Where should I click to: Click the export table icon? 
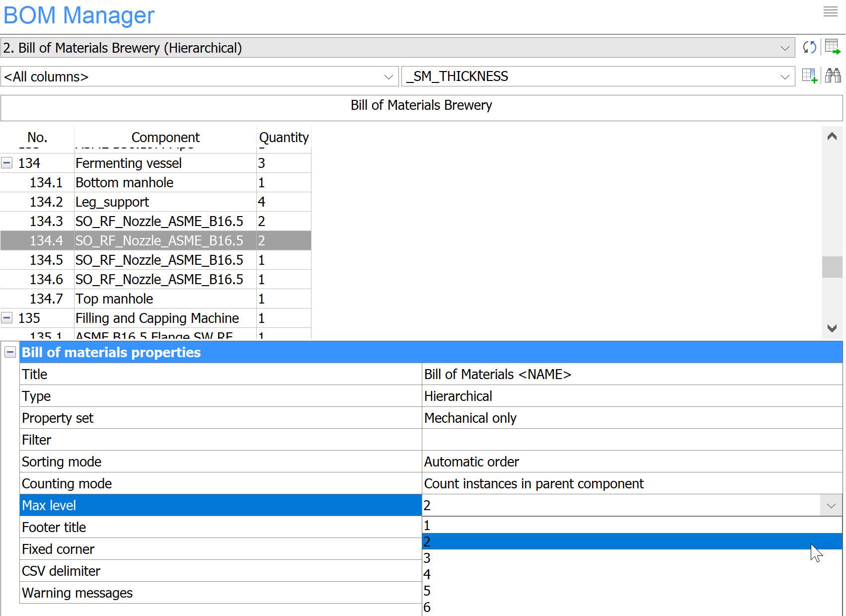tap(832, 48)
